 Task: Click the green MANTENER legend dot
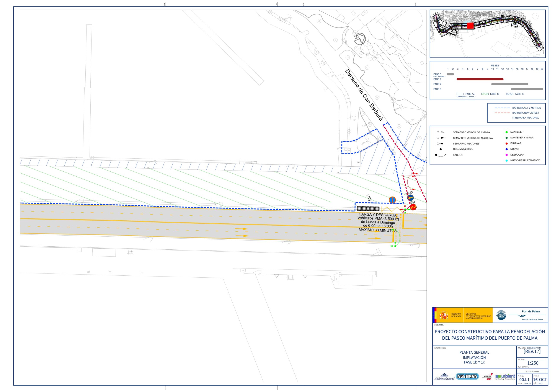click(507, 132)
